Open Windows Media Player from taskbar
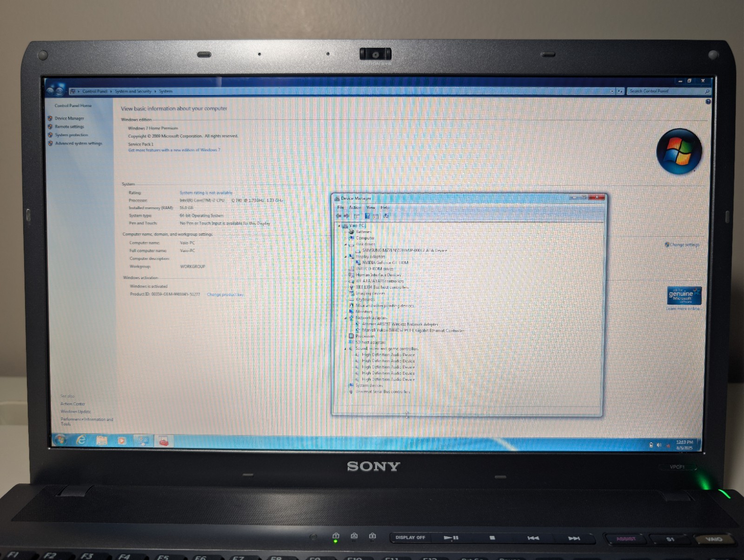This screenshot has width=744, height=560. [122, 440]
